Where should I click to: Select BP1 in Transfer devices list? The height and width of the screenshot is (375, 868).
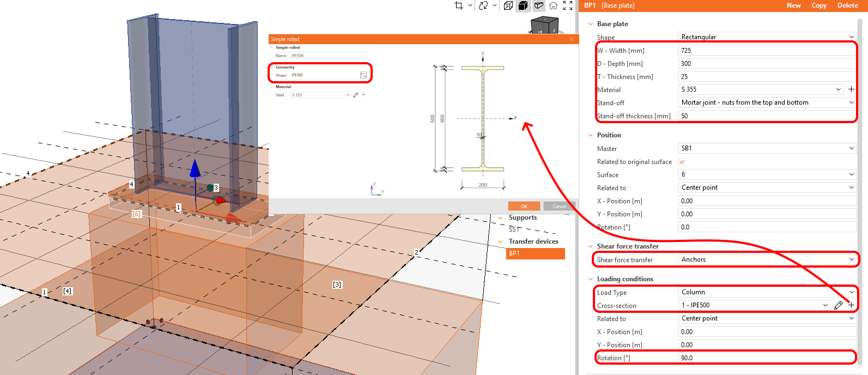pos(535,253)
